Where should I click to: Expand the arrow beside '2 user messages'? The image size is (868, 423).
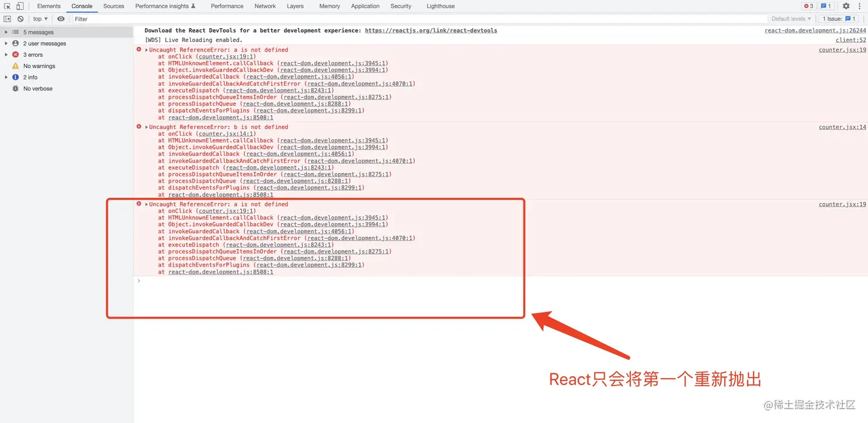coord(6,44)
